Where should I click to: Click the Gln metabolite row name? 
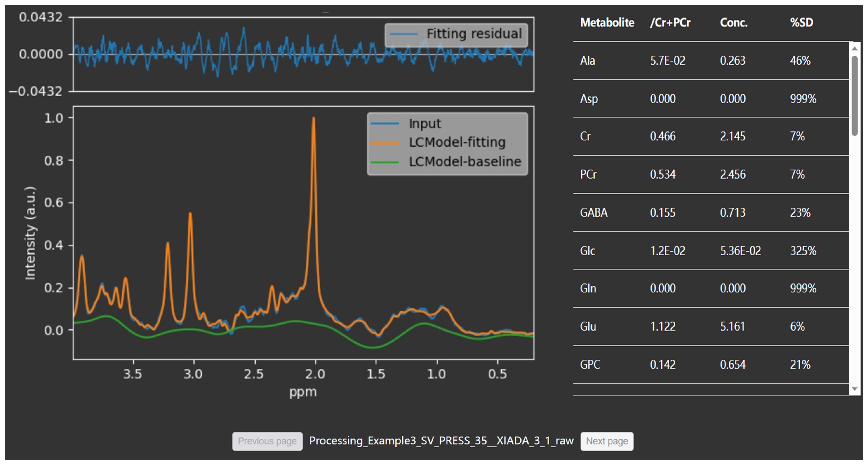(x=588, y=288)
